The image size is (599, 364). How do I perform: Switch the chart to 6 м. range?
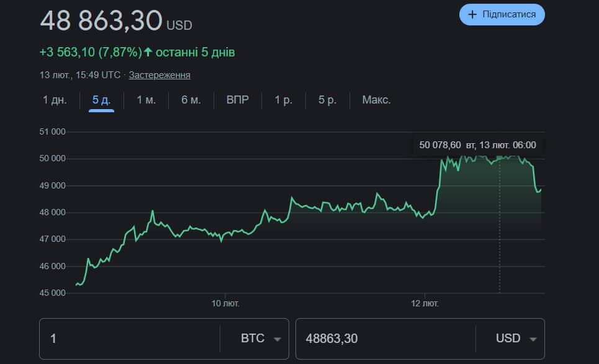[191, 100]
